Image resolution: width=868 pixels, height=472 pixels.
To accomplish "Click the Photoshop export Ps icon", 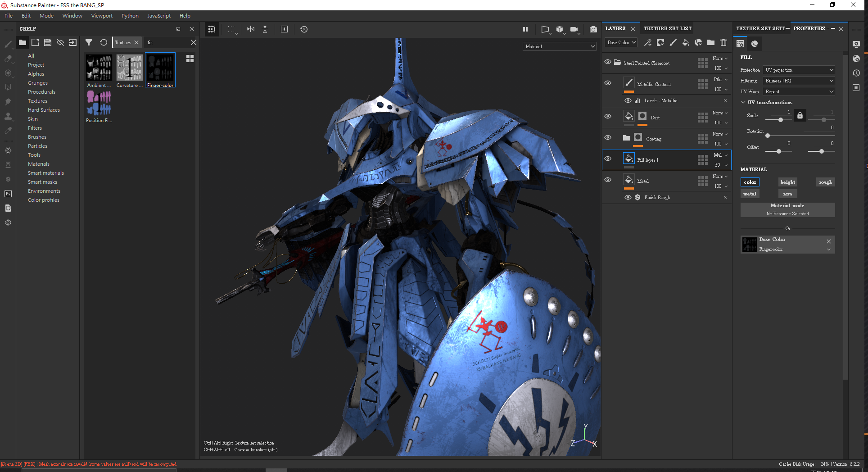I will click(x=8, y=194).
